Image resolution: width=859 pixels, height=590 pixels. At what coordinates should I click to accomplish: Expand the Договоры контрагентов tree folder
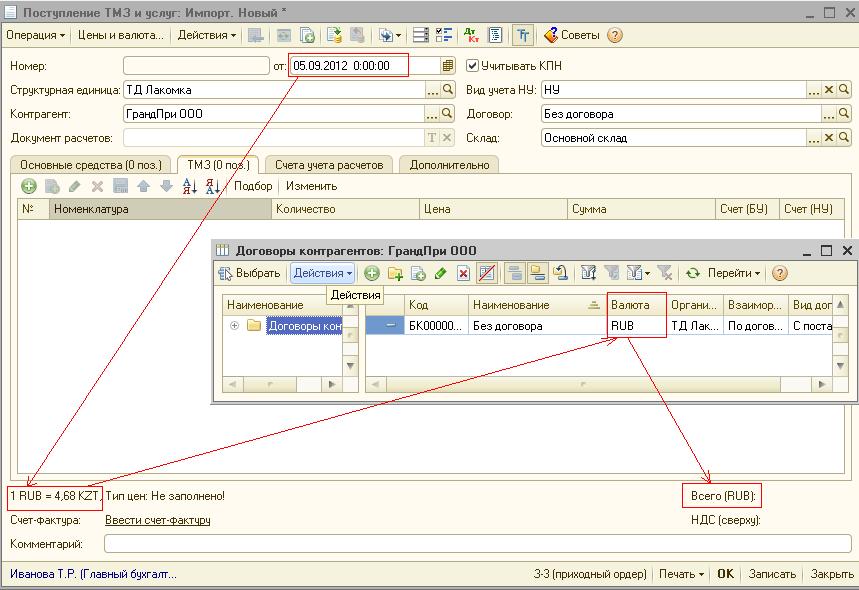tap(234, 326)
